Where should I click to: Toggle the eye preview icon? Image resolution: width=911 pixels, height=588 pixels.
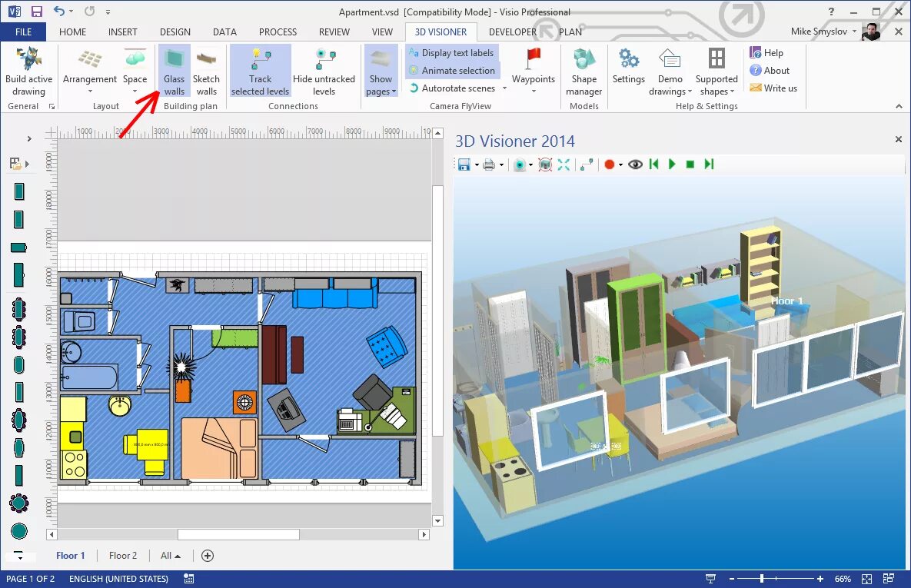point(635,165)
